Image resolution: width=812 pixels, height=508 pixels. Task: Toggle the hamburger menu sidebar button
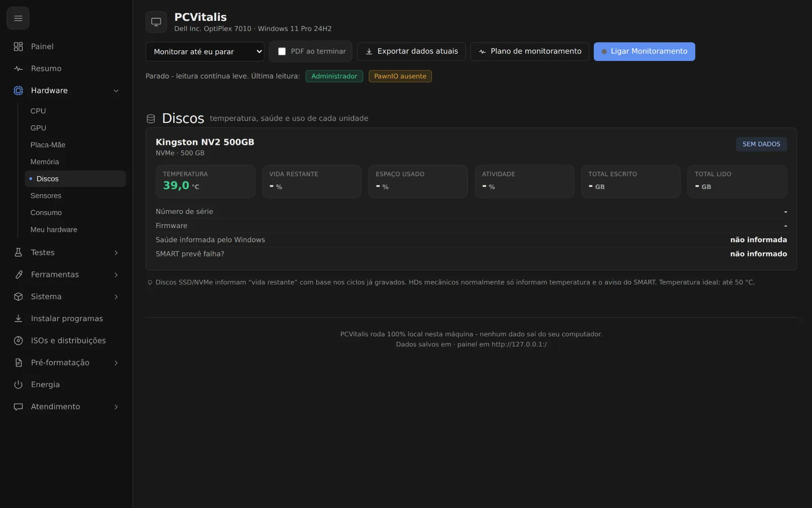[18, 18]
